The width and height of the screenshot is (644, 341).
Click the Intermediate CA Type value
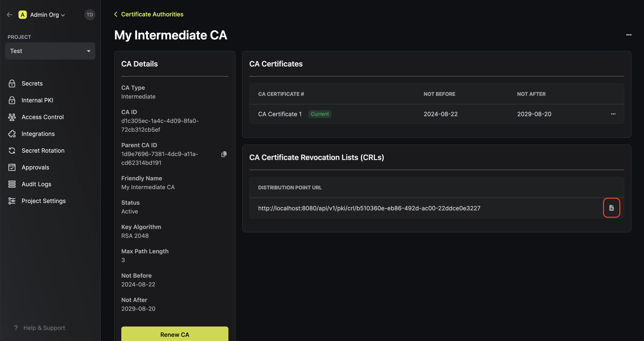coord(138,96)
